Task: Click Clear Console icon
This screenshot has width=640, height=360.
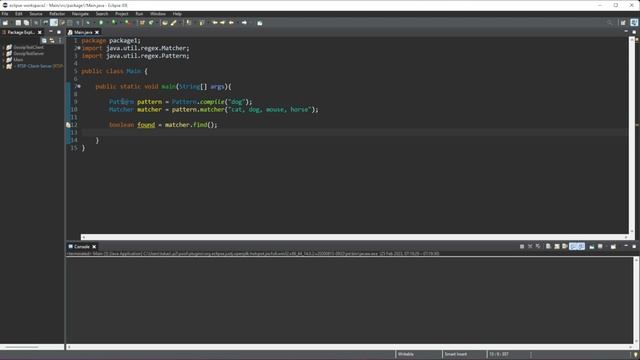Action: click(548, 247)
